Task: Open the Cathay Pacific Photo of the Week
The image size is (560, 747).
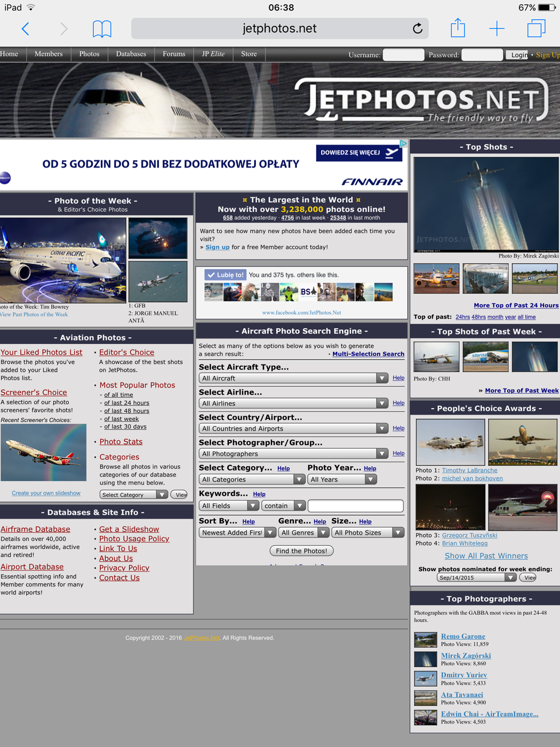Action: pos(63,260)
